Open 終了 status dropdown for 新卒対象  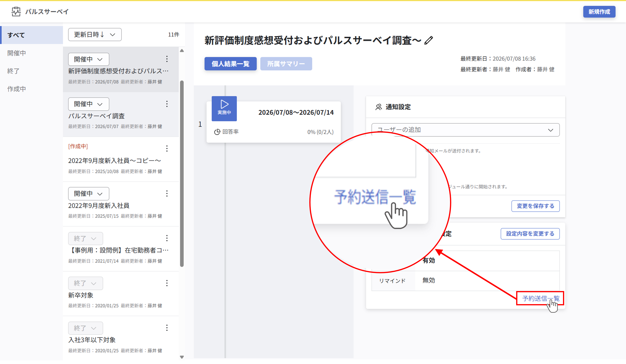point(85,283)
